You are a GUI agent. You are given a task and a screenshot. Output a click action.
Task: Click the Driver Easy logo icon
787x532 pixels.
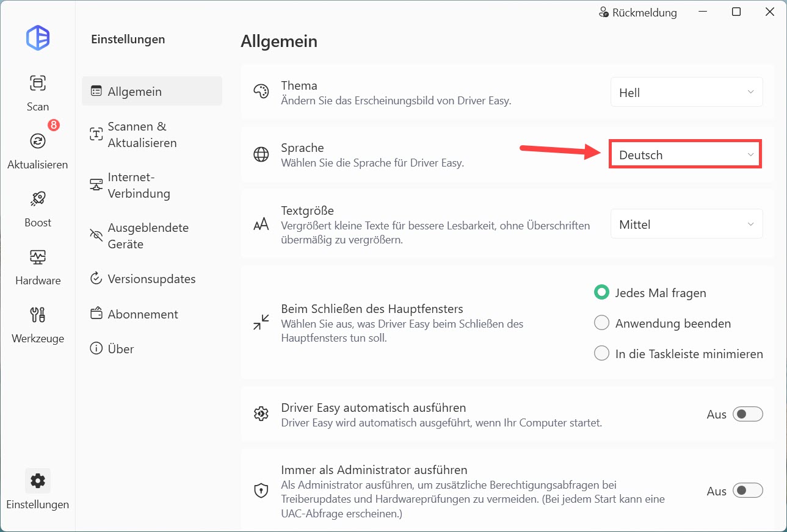tap(38, 38)
